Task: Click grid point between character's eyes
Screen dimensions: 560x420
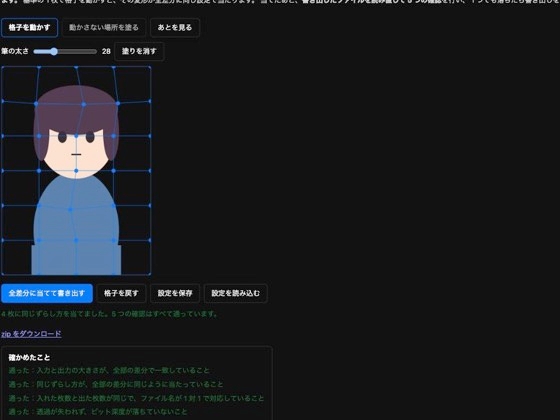Action: pos(76,136)
